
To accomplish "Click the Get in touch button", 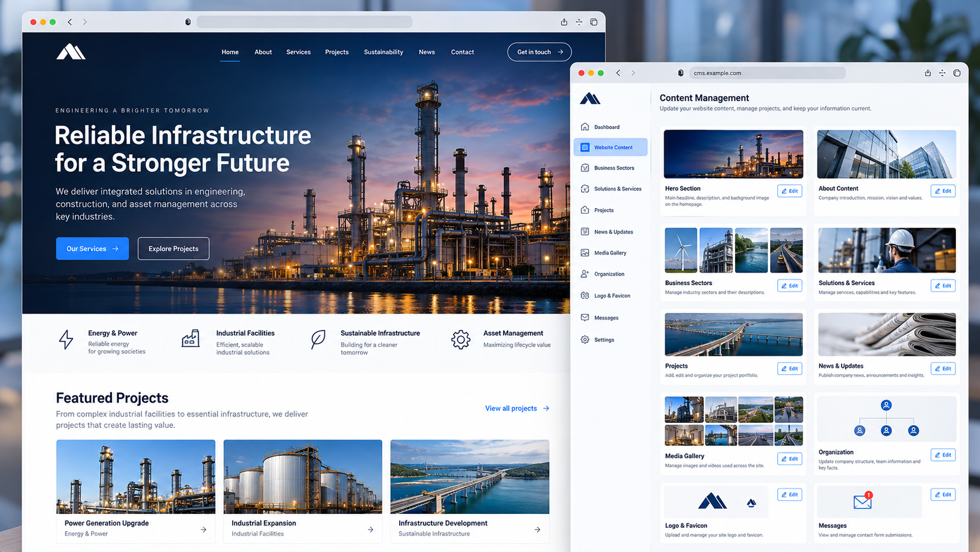I will point(539,52).
